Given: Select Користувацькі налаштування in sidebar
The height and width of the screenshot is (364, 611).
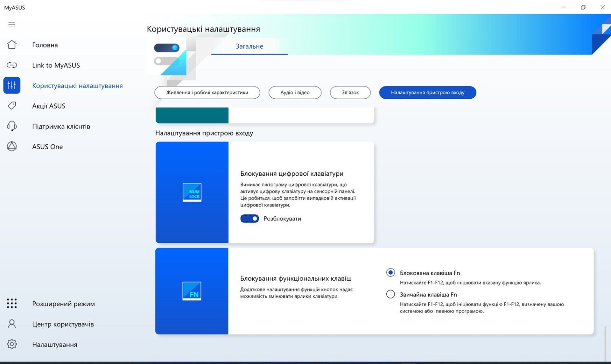Looking at the screenshot, I should point(77,86).
